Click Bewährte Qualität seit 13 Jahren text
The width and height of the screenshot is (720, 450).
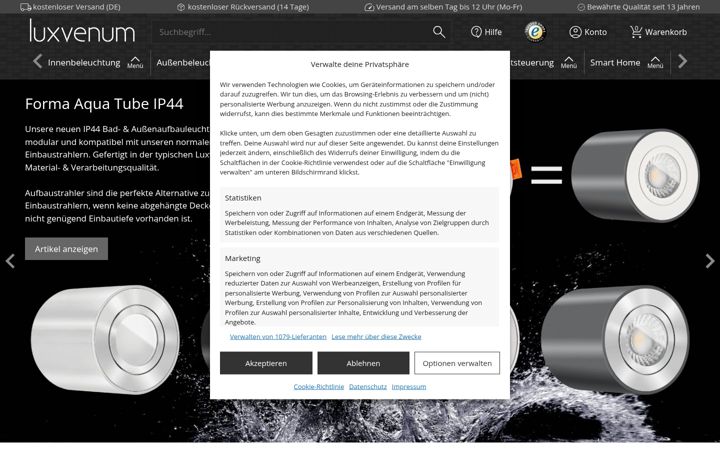(643, 7)
